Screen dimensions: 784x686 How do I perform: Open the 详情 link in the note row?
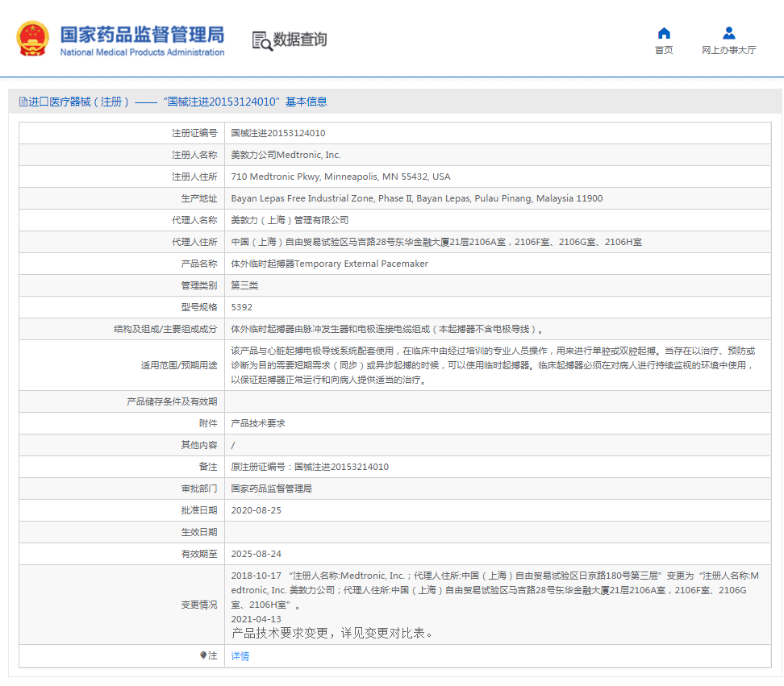click(240, 656)
